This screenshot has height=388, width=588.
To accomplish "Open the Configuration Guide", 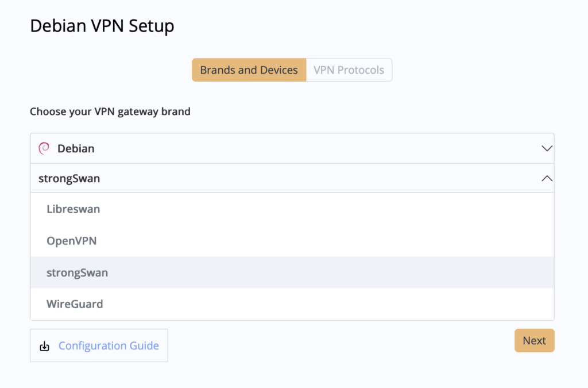I will pos(109,345).
